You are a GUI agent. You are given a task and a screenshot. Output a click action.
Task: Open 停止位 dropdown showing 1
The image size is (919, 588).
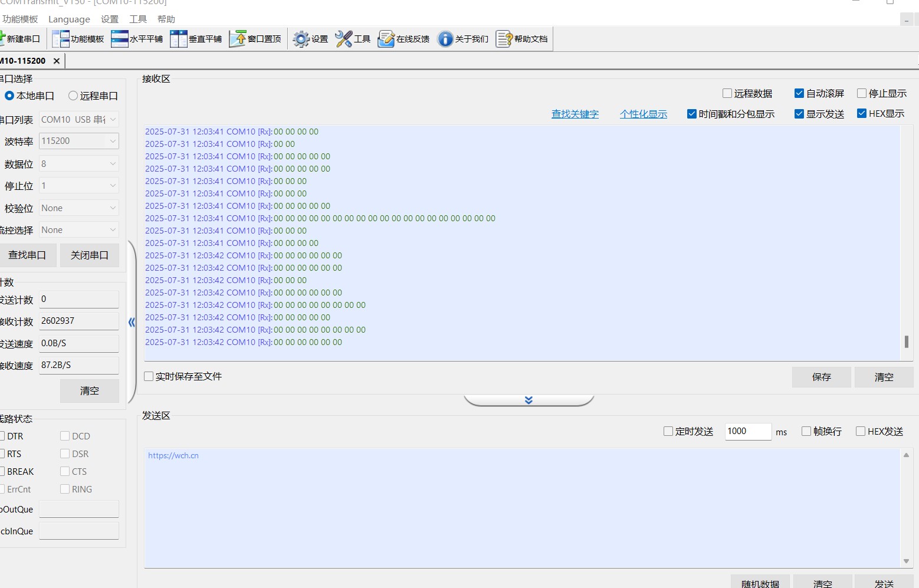[x=79, y=186]
